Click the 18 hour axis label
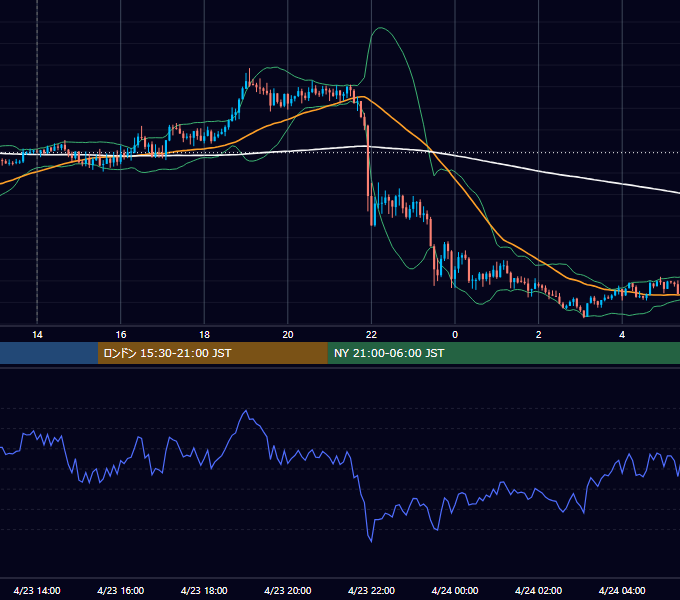Viewport: 680px width, 600px height. click(x=204, y=335)
